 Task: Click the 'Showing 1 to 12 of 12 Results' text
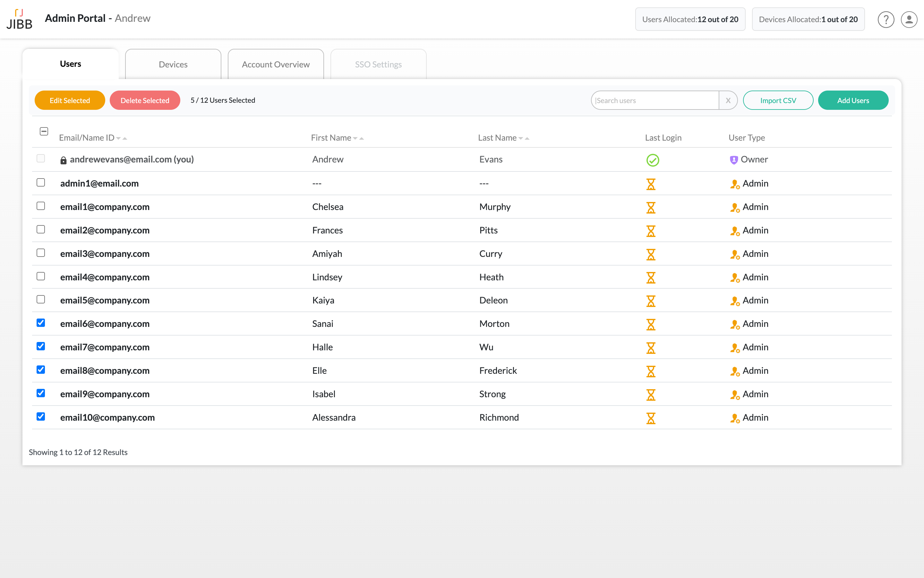pyautogui.click(x=78, y=452)
